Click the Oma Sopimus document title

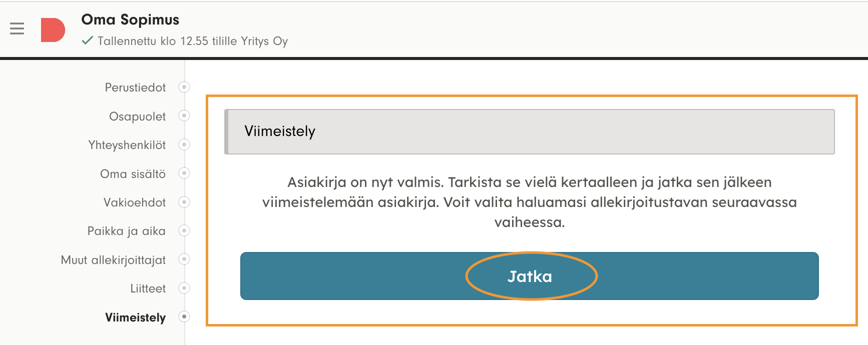[130, 19]
